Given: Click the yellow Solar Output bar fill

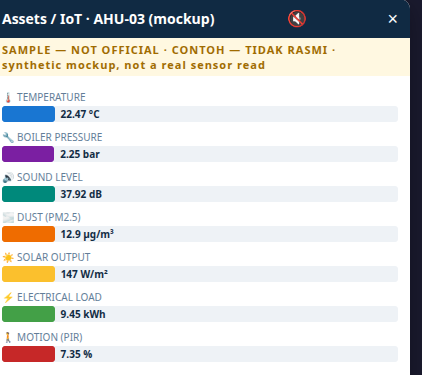Looking at the screenshot, I should (28, 274).
